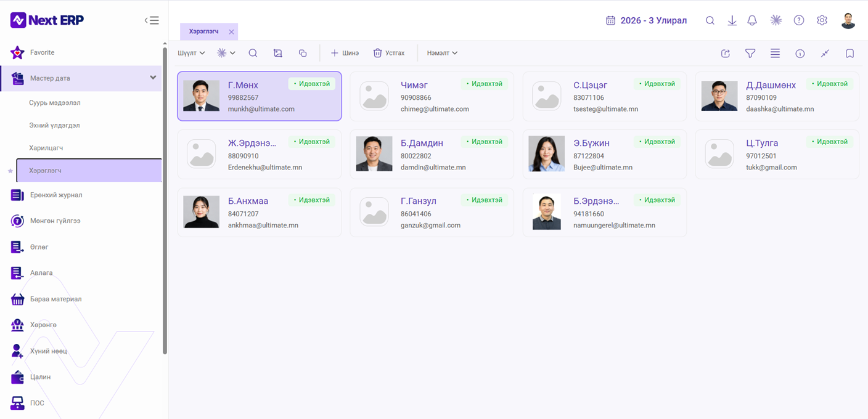Viewport: 868px width, 419px height.
Task: Open the notifications bell icon
Action: pos(752,20)
